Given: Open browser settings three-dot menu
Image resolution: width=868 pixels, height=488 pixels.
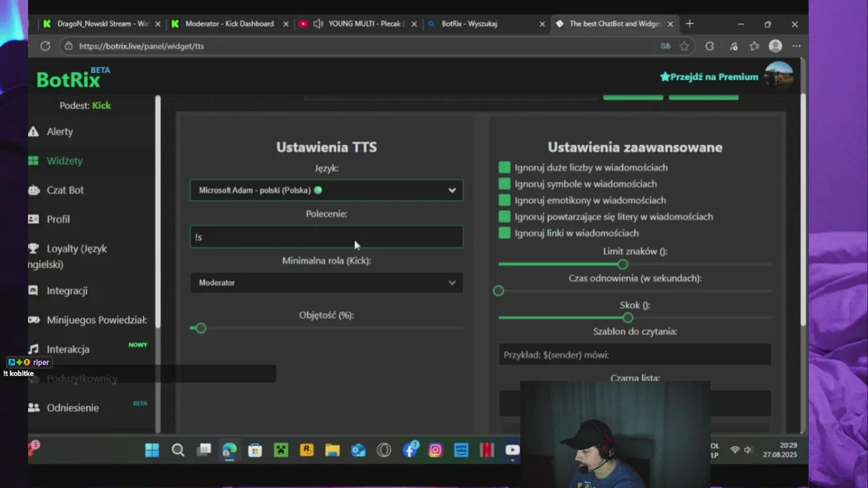Looking at the screenshot, I should pos(796,46).
